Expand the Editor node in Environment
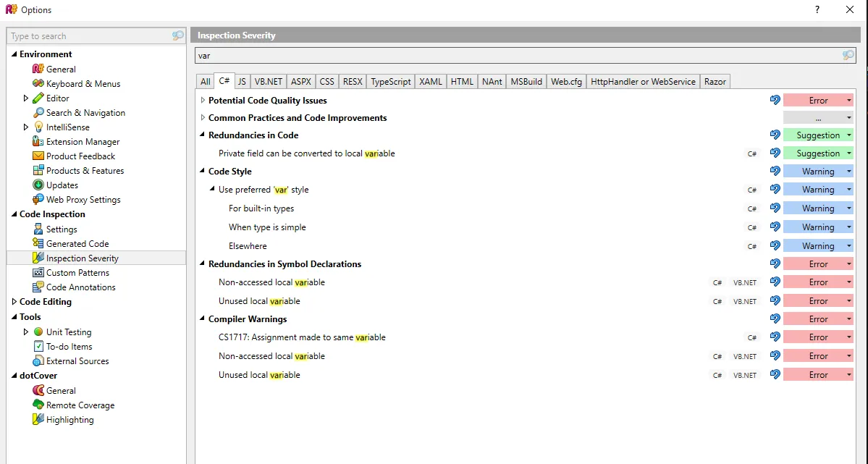Screen dimensions: 868x464 coord(25,98)
